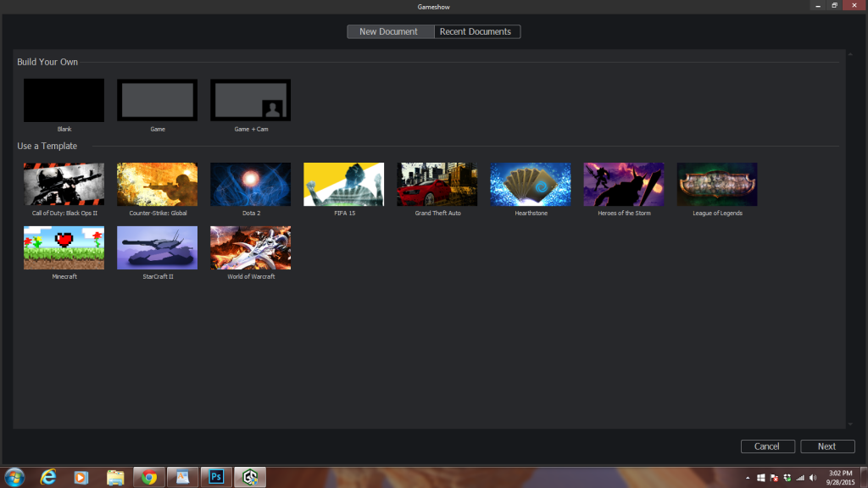This screenshot has width=868, height=488.
Task: Open network signal icon in tray
Action: (800, 478)
